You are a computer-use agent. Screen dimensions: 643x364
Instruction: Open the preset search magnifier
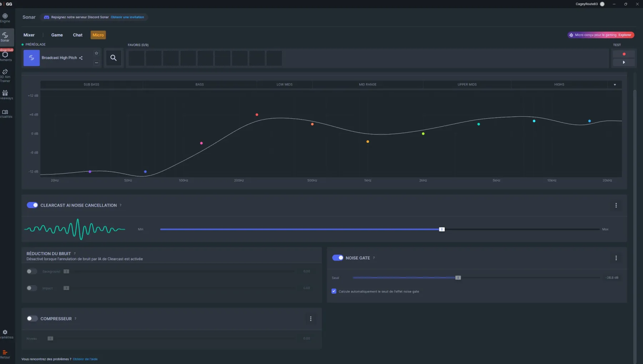click(113, 58)
